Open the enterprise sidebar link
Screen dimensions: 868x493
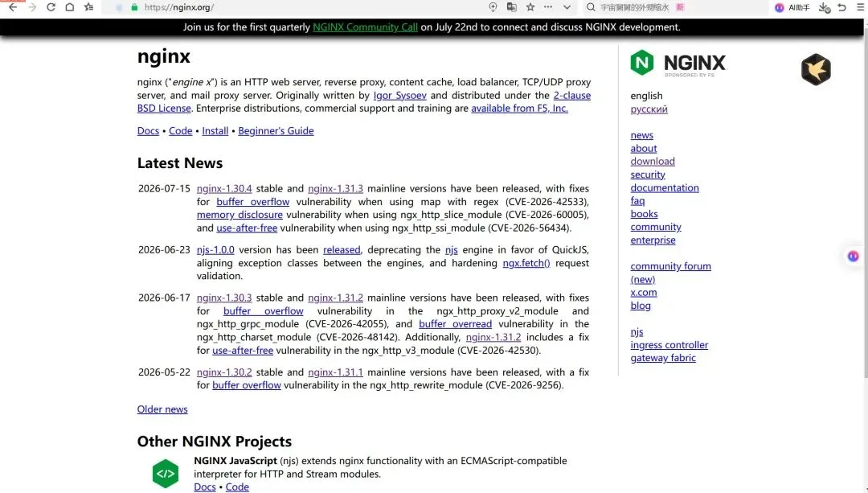pyautogui.click(x=653, y=240)
